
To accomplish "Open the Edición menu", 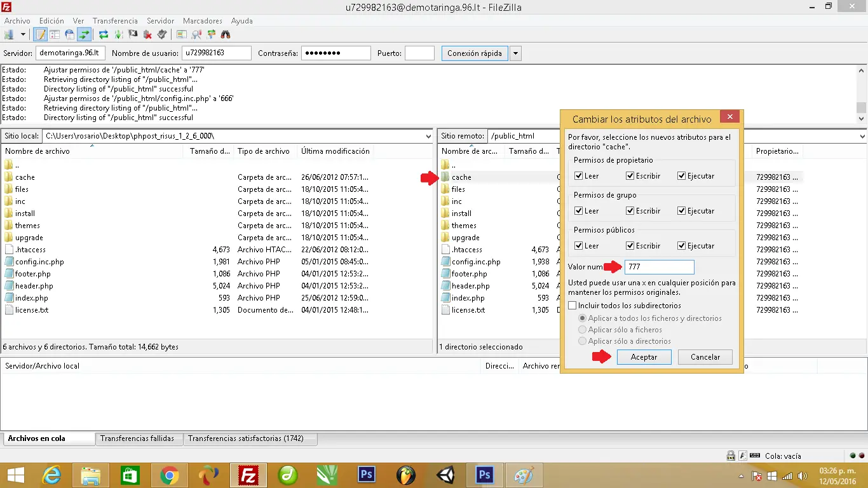I will [x=51, y=21].
